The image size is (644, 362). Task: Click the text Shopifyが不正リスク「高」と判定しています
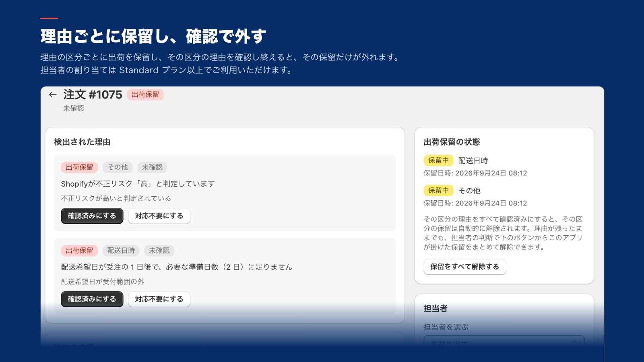[x=138, y=184]
